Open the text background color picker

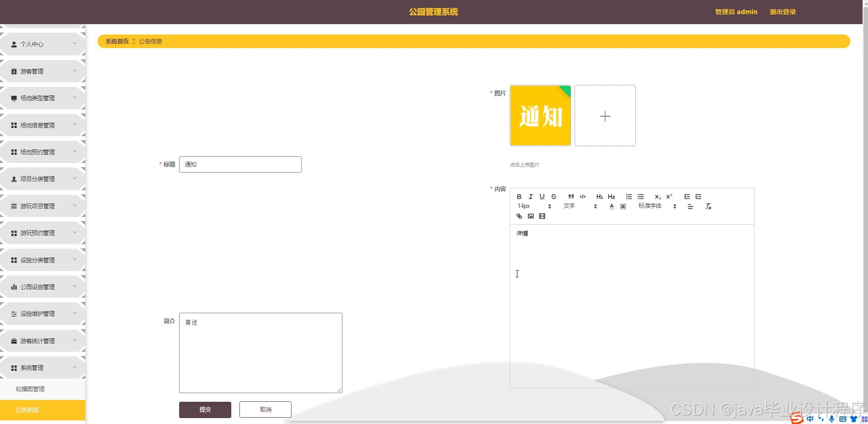[x=623, y=207]
